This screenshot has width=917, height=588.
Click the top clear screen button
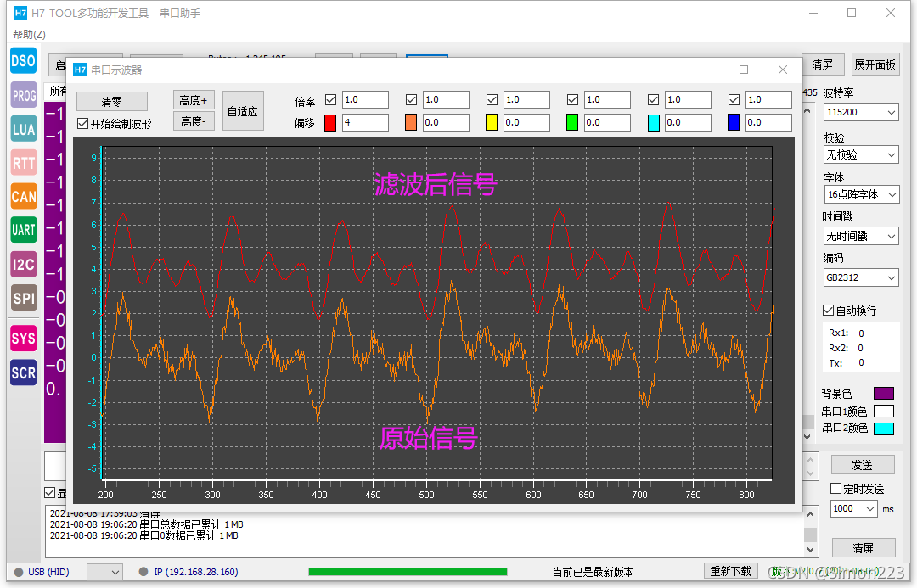click(823, 64)
